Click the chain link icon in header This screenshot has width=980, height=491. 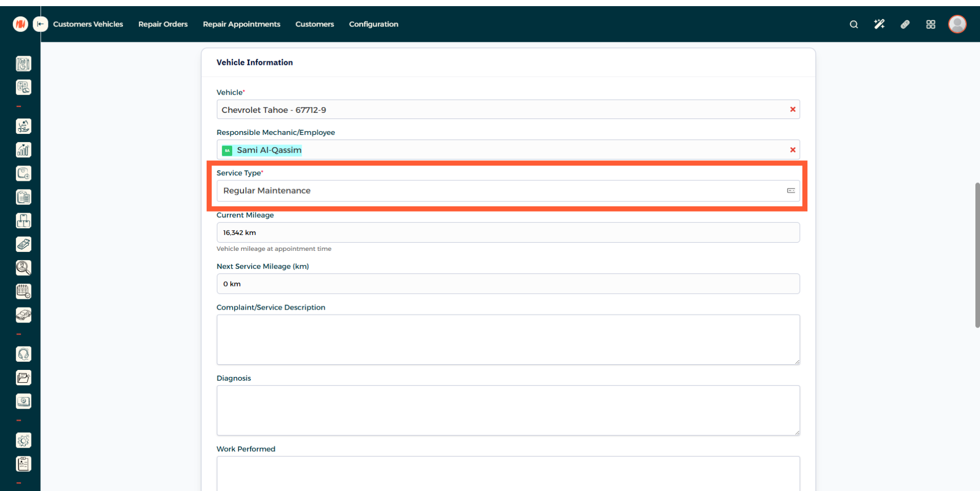pos(905,24)
